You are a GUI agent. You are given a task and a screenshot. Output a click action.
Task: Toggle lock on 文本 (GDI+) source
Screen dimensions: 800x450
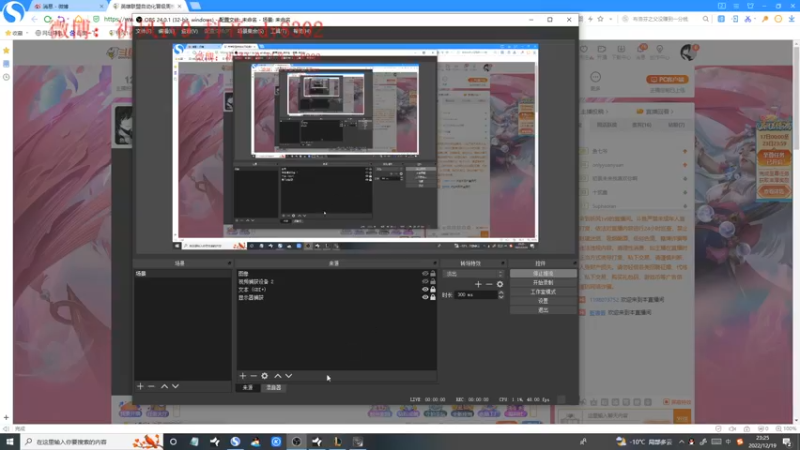(x=433, y=289)
